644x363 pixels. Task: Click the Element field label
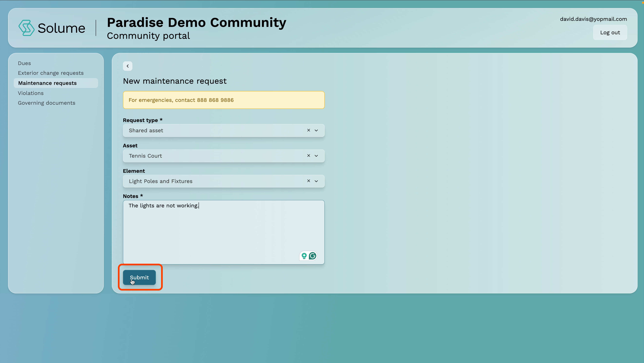pos(134,171)
